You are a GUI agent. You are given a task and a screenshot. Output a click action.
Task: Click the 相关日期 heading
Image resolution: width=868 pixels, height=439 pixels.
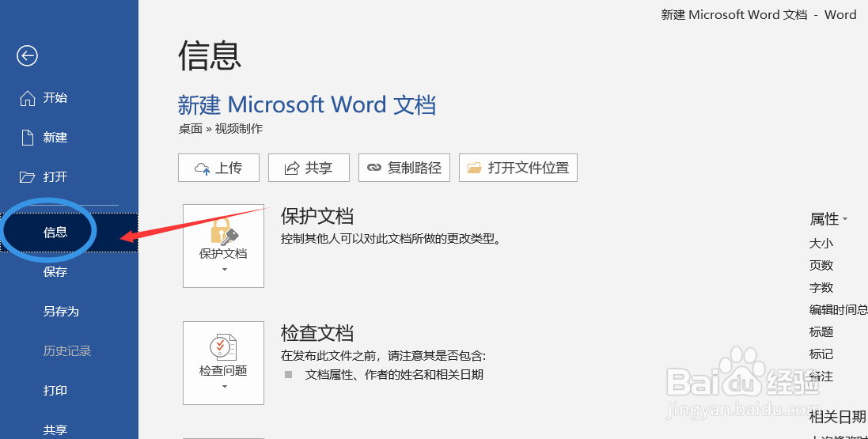point(838,416)
